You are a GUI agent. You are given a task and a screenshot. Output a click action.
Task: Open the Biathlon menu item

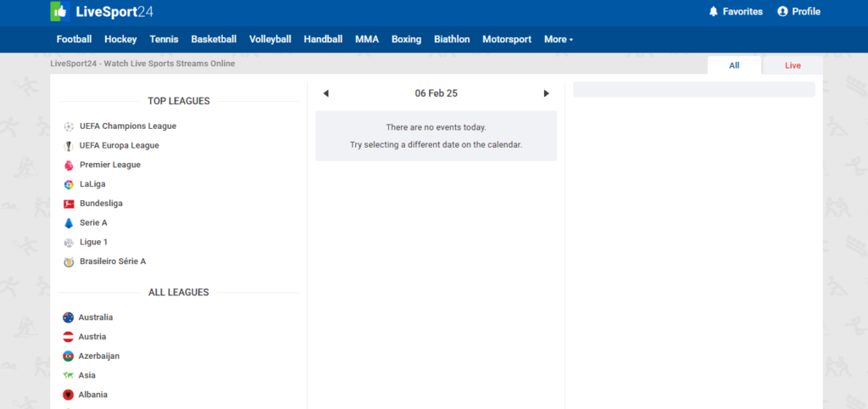tap(451, 39)
